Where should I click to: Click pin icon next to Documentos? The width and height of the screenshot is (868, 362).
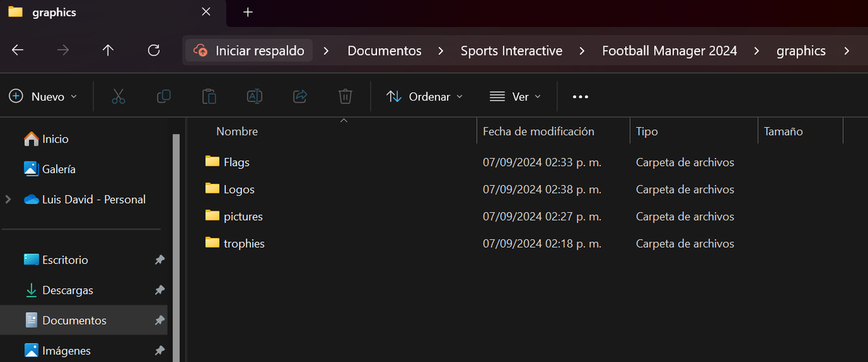159,320
